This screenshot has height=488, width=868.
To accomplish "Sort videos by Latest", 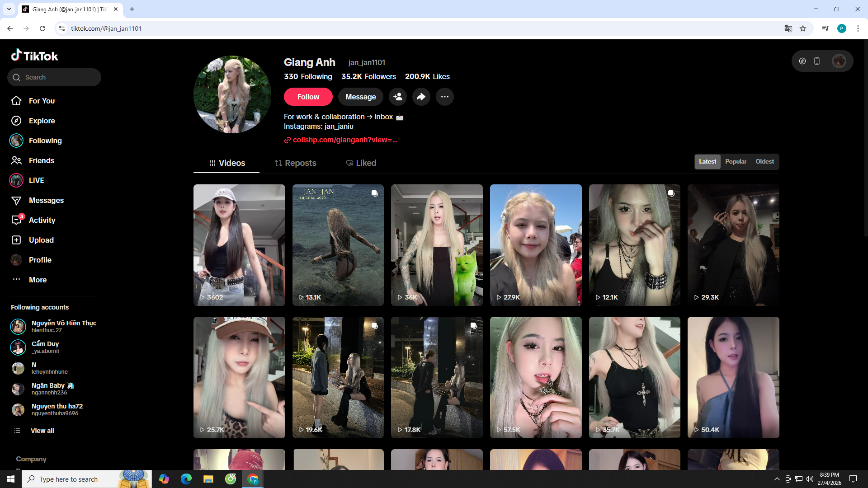I will click(708, 162).
